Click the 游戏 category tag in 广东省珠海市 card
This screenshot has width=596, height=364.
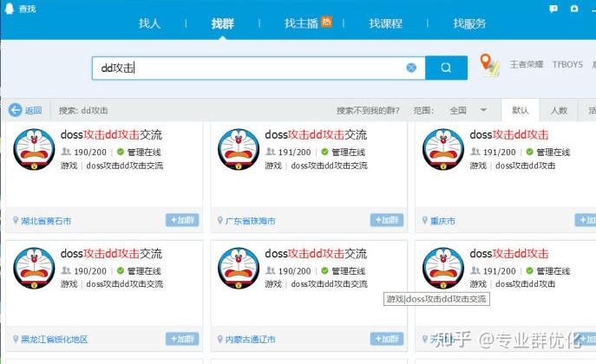pos(273,166)
